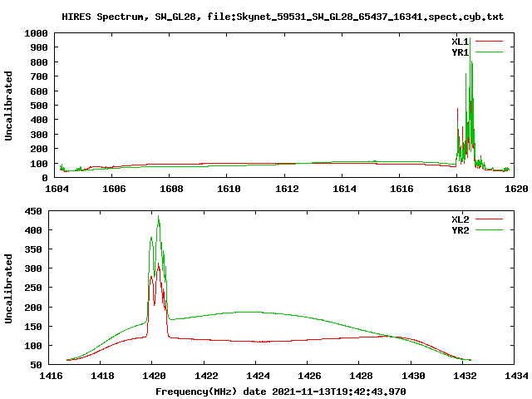Click the red XL1 legend line sample
The image size is (532, 399).
[x=489, y=42]
